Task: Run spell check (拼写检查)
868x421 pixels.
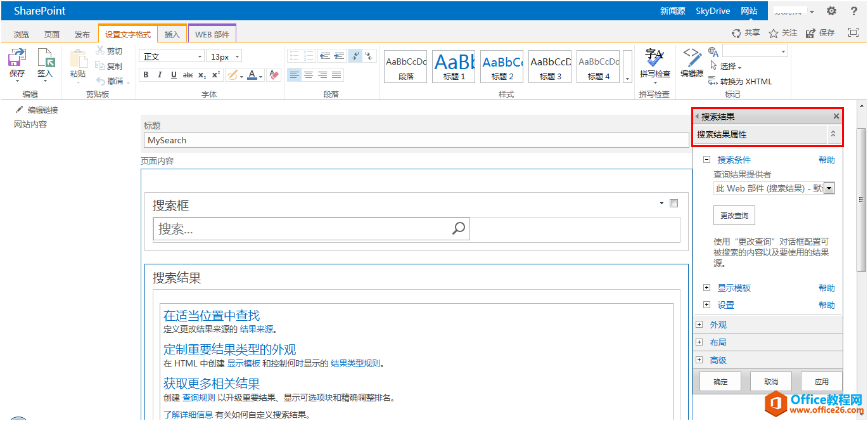Action: (654, 63)
